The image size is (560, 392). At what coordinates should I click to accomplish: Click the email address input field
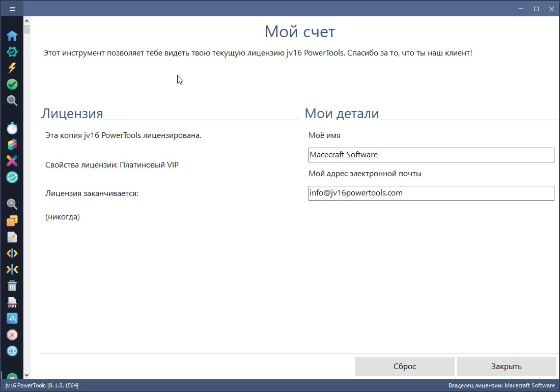[431, 193]
